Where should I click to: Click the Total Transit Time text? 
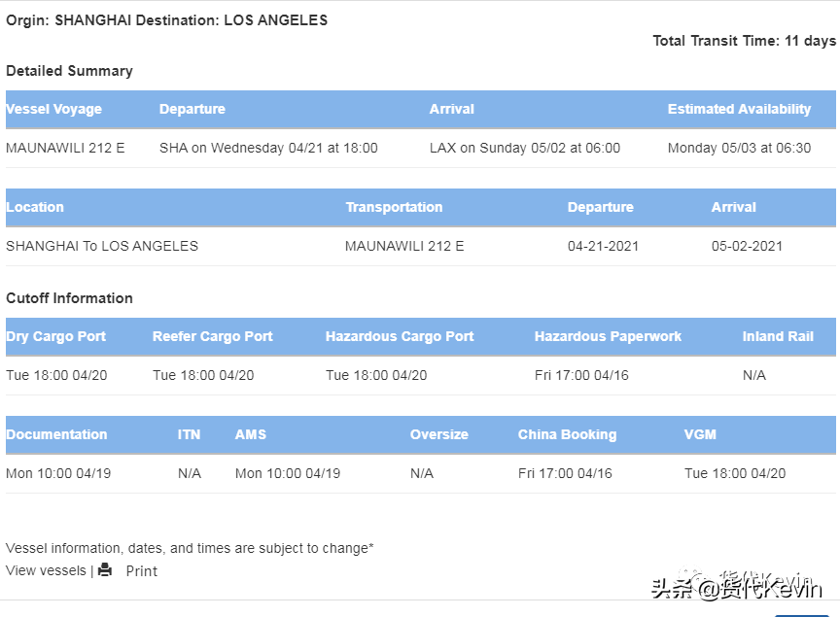coord(744,41)
